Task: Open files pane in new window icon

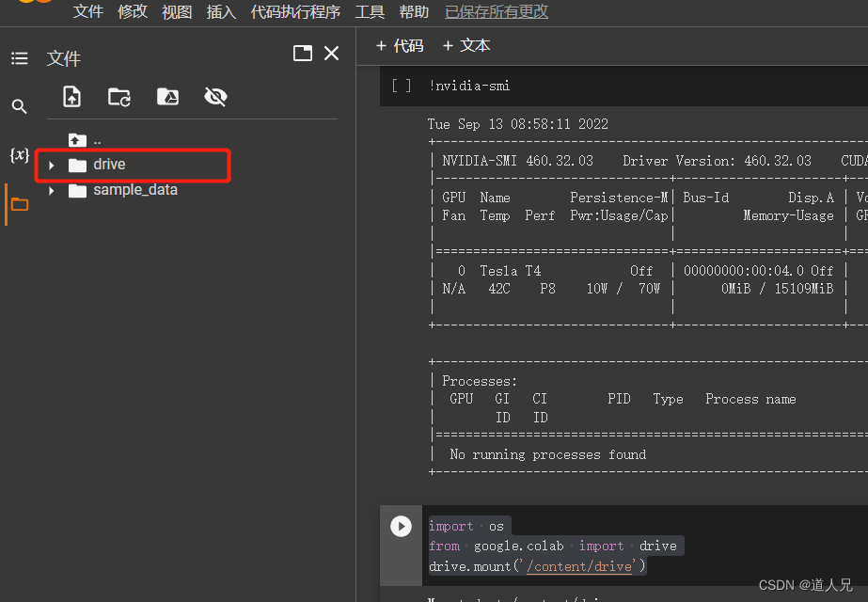Action: click(303, 54)
